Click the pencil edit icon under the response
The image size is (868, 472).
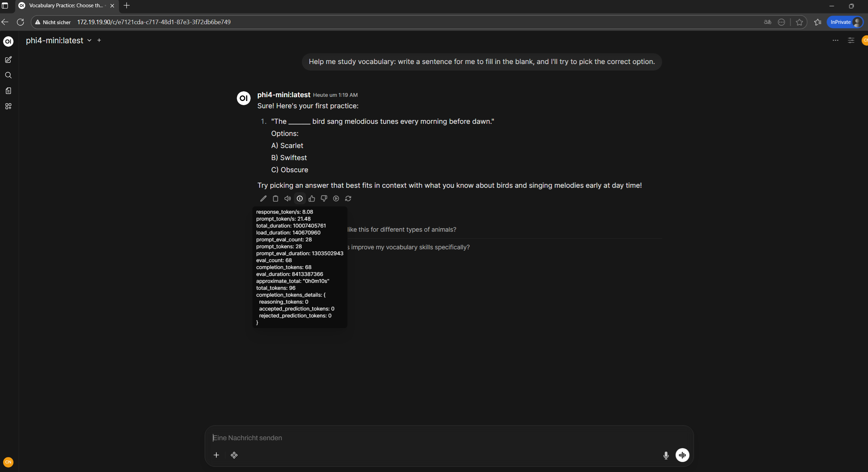[263, 198]
